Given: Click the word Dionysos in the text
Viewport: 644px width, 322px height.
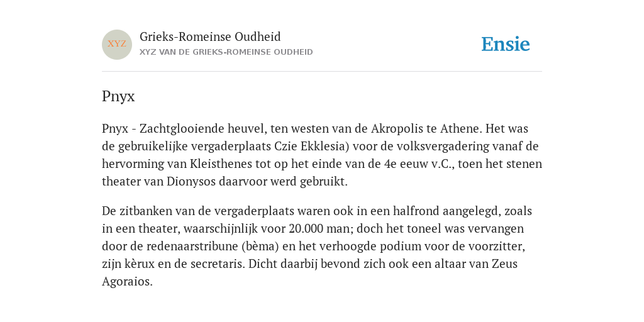Looking at the screenshot, I should [191, 182].
